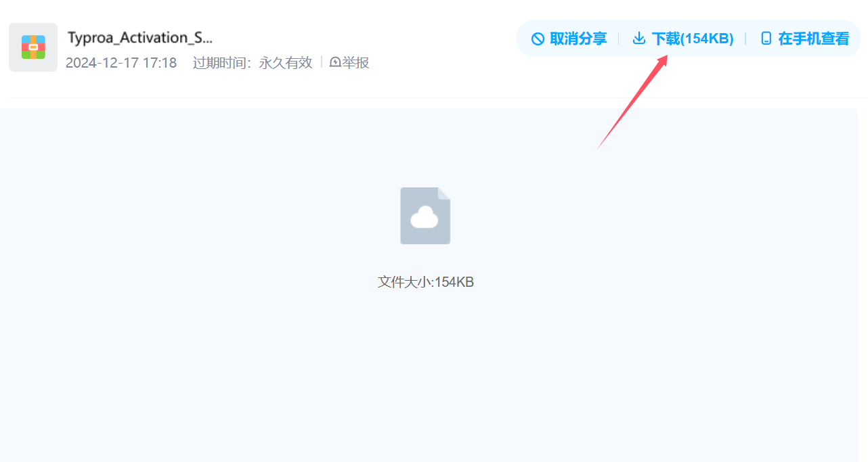Click the colorful archive file icon
868x462 pixels.
tap(33, 47)
